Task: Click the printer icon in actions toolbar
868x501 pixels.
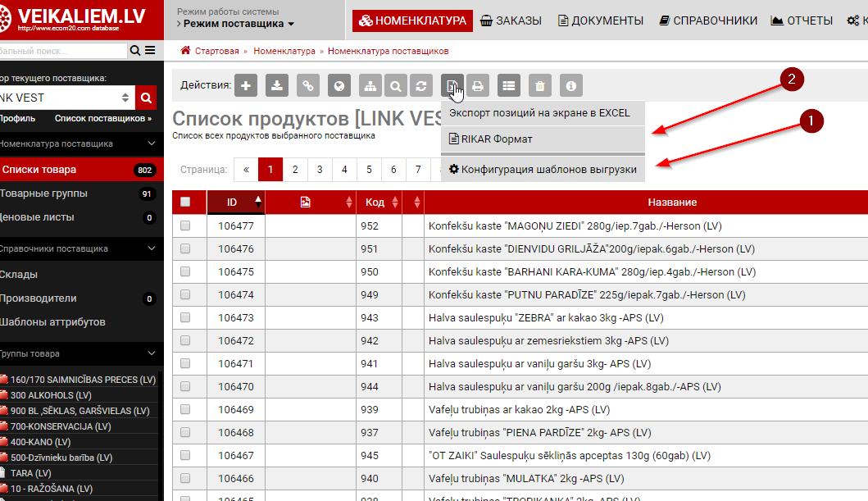Action: click(x=478, y=85)
